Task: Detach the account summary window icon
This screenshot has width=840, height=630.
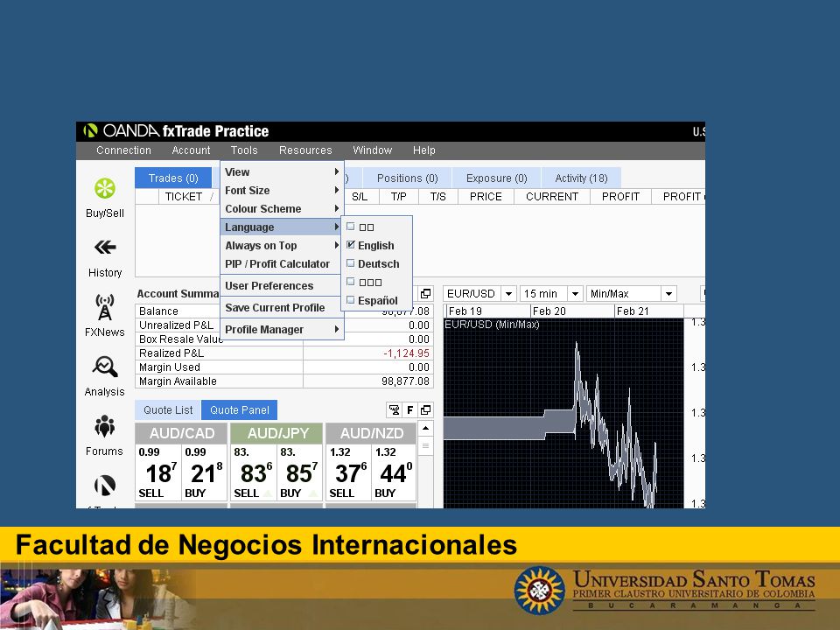Action: [426, 294]
